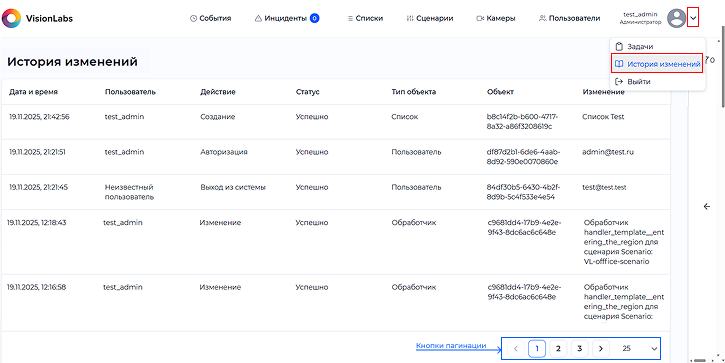The image size is (725, 363).
Task: Click the Тип объекта column header
Action: pyautogui.click(x=413, y=92)
